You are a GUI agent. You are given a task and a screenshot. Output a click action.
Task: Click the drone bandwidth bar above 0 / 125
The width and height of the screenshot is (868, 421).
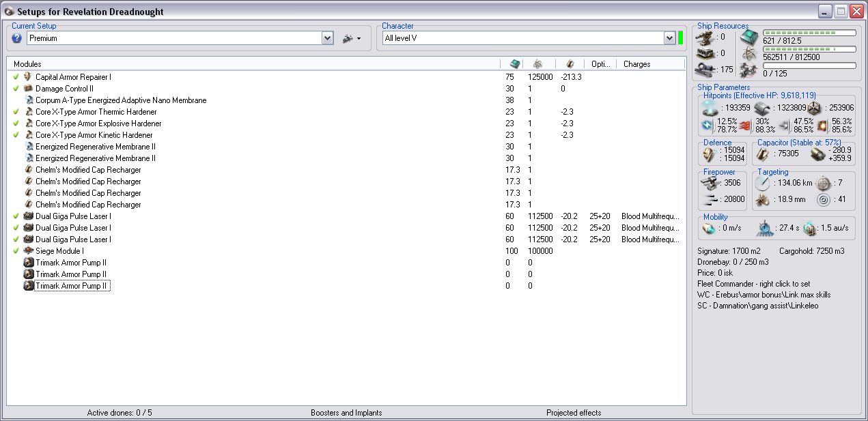(809, 66)
